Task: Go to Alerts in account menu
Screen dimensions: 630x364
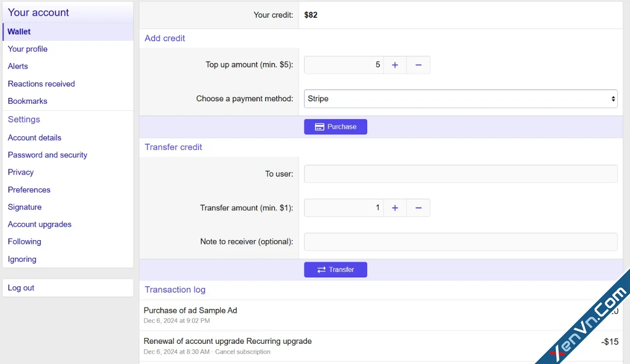Action: tap(18, 66)
